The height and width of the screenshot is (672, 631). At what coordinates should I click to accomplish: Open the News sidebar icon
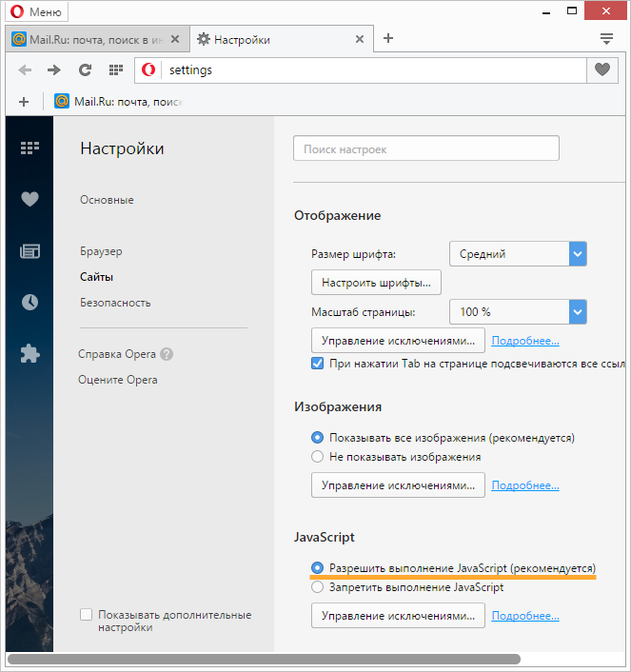pyautogui.click(x=30, y=251)
